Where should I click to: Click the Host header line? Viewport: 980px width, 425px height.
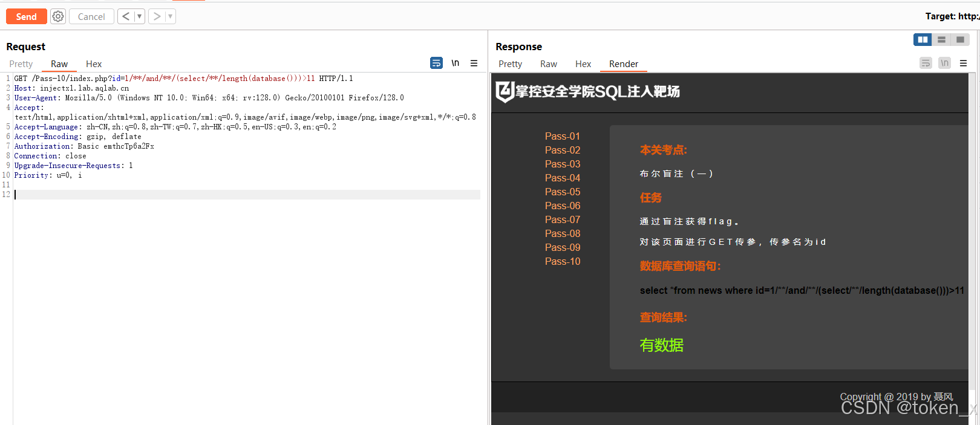click(71, 88)
